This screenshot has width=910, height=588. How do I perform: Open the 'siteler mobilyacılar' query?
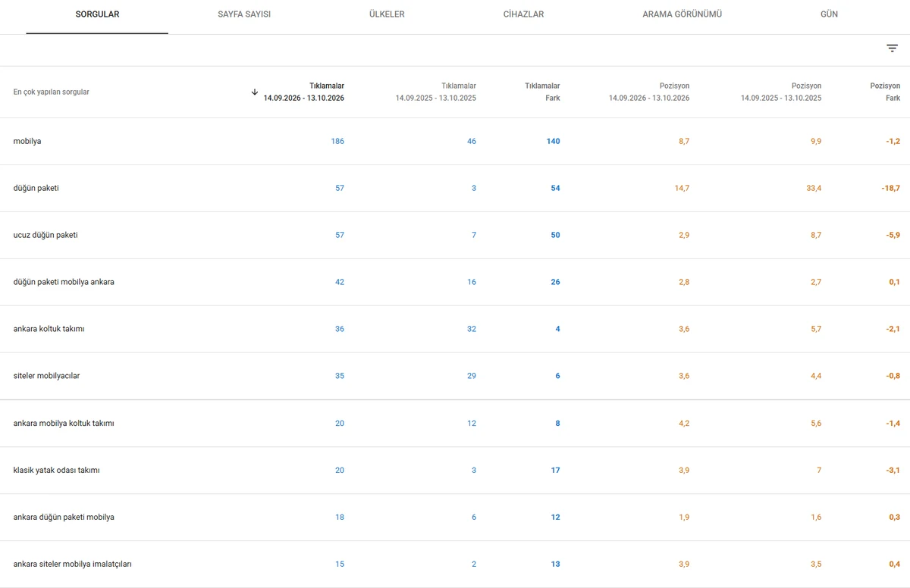coord(46,376)
